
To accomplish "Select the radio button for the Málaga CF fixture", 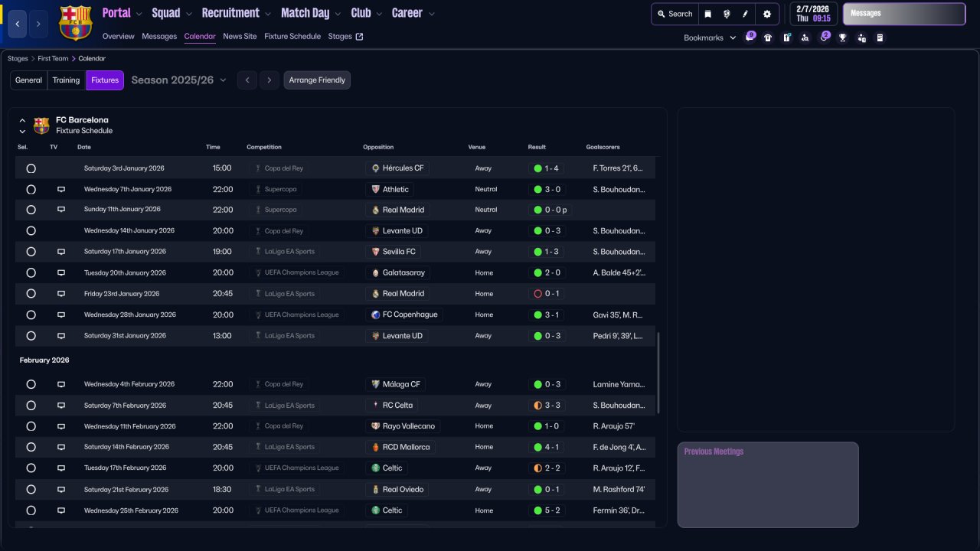I will pyautogui.click(x=31, y=384).
